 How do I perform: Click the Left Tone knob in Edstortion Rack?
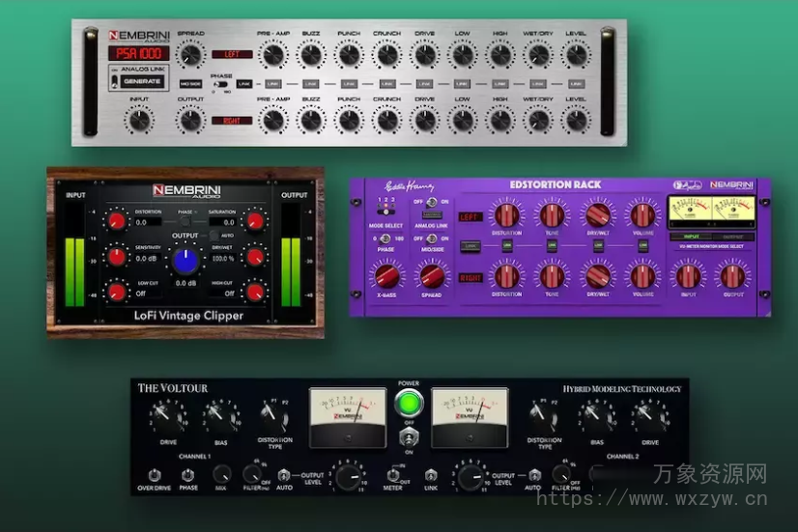click(x=553, y=215)
